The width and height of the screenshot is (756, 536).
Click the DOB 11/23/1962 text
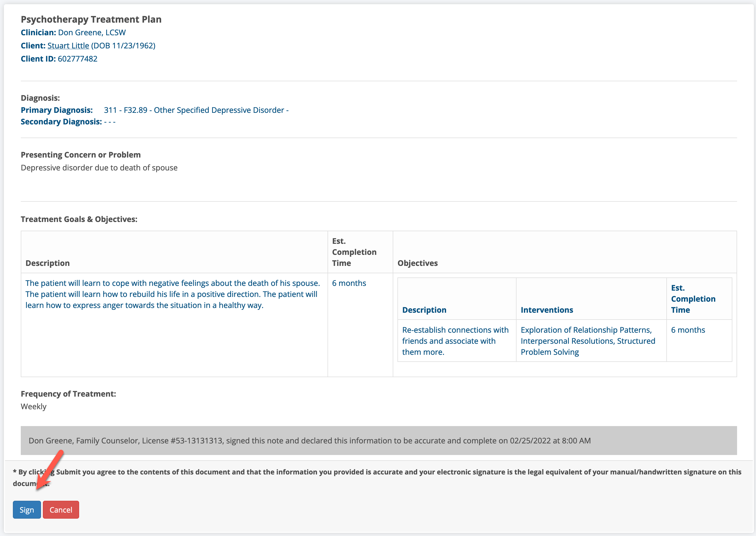[x=123, y=45]
